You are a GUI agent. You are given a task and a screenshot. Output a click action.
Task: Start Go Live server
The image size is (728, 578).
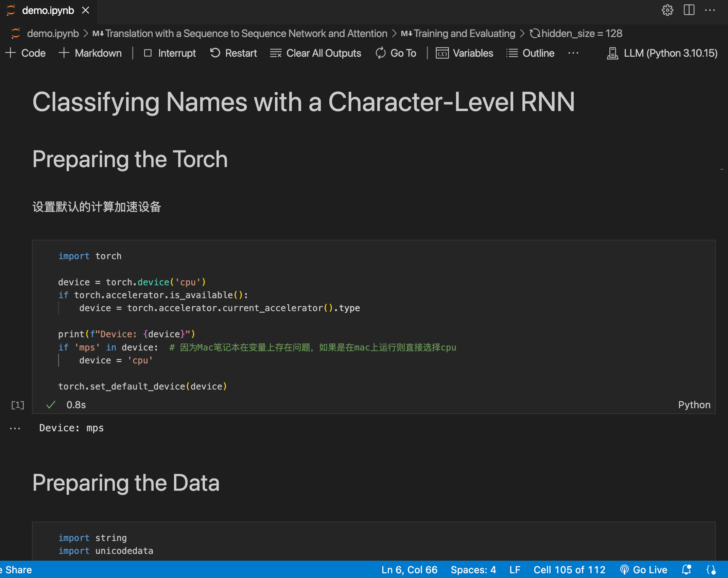(x=643, y=570)
